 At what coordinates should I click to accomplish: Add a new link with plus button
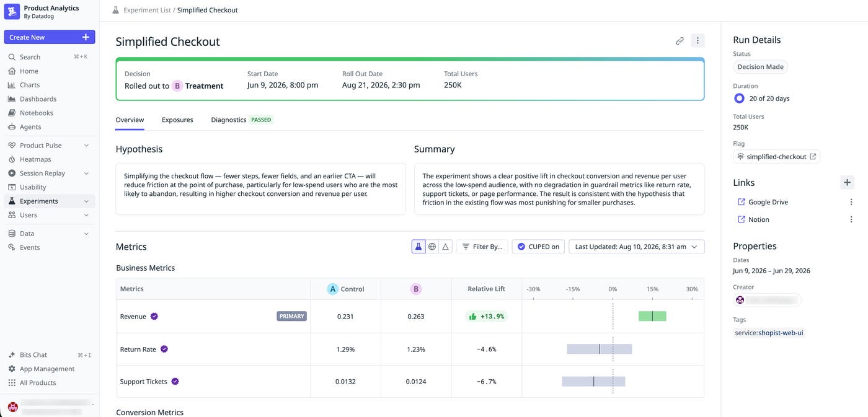point(847,182)
